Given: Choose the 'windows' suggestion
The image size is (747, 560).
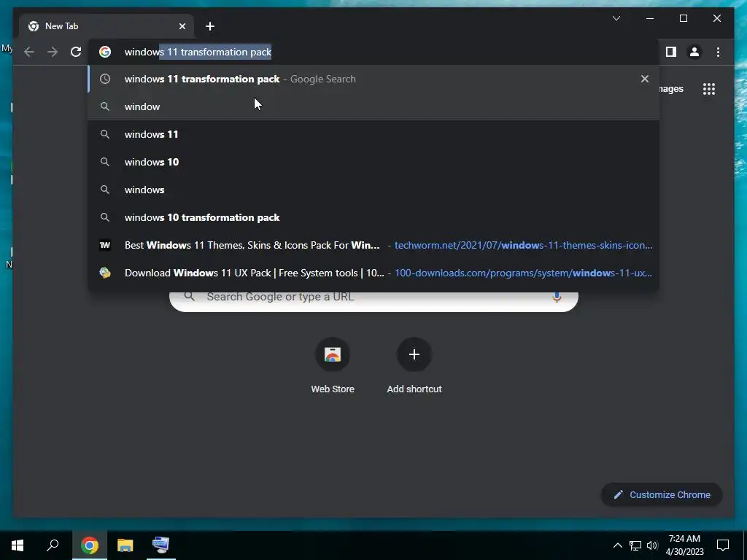Looking at the screenshot, I should tap(373, 190).
